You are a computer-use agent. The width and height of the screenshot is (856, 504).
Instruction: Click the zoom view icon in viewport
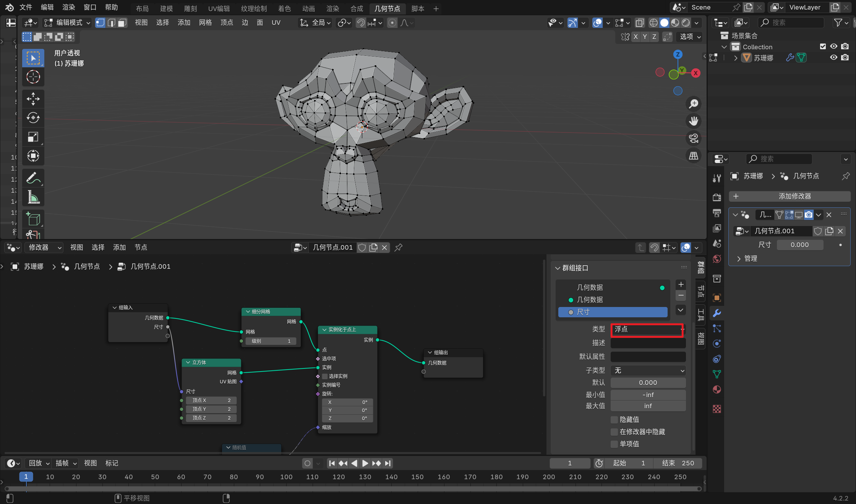pyautogui.click(x=694, y=103)
